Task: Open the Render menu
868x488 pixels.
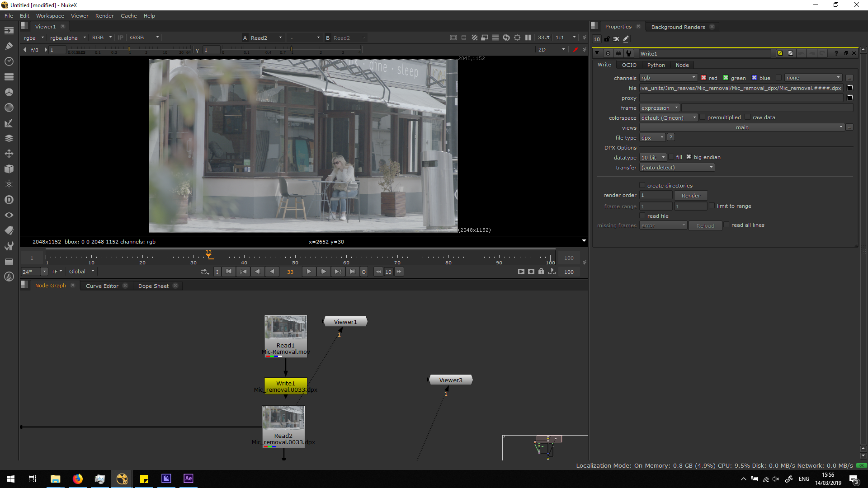Action: click(x=104, y=16)
